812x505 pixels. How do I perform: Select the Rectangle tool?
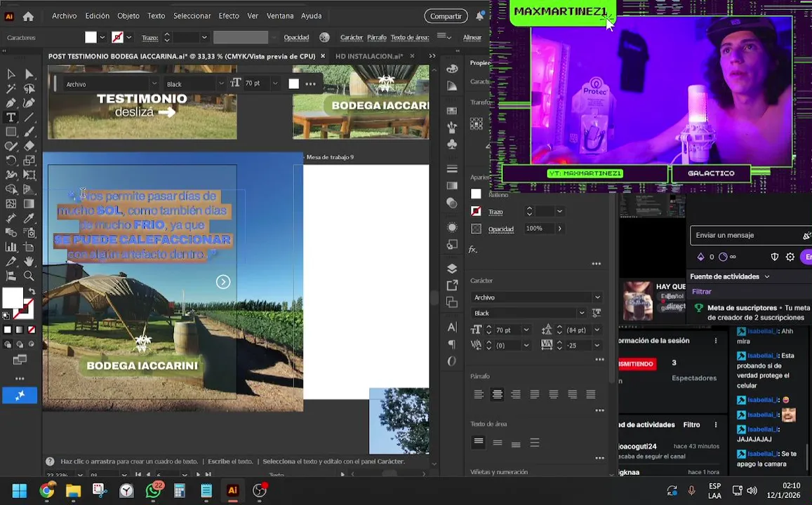pyautogui.click(x=11, y=132)
